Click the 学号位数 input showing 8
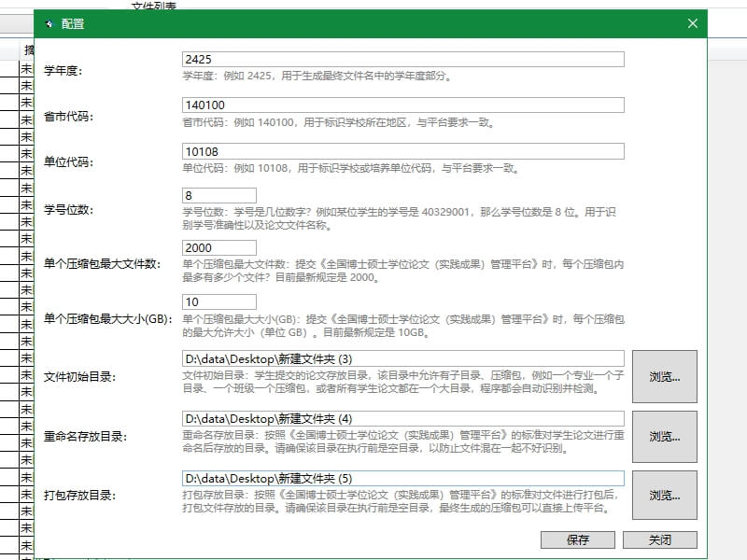Viewport: 747px width, 560px height. tap(217, 194)
